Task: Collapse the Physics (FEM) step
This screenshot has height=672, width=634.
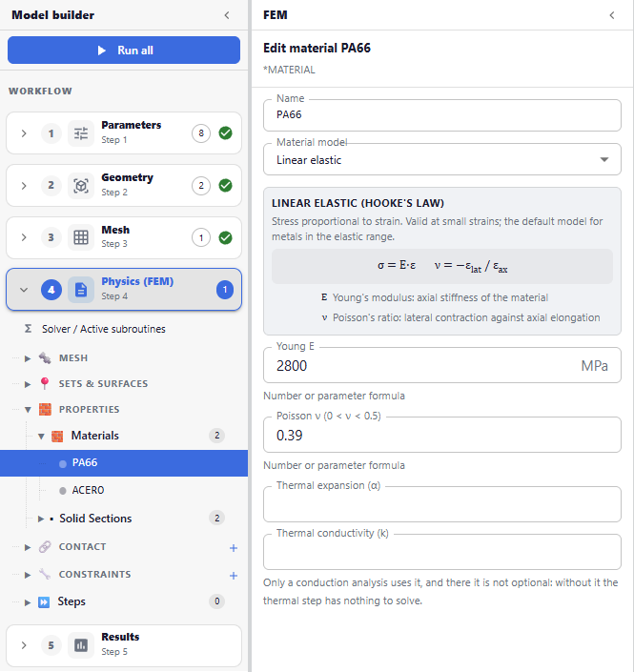Action: (24, 290)
